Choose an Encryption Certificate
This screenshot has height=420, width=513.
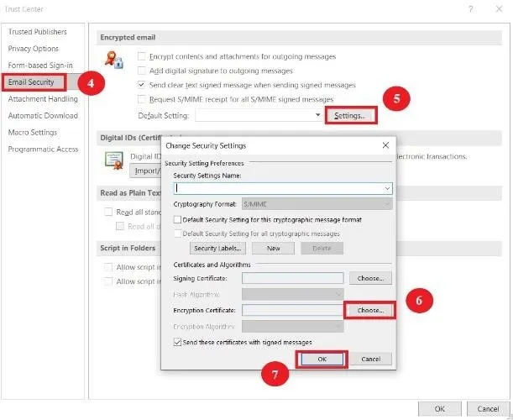coord(369,310)
